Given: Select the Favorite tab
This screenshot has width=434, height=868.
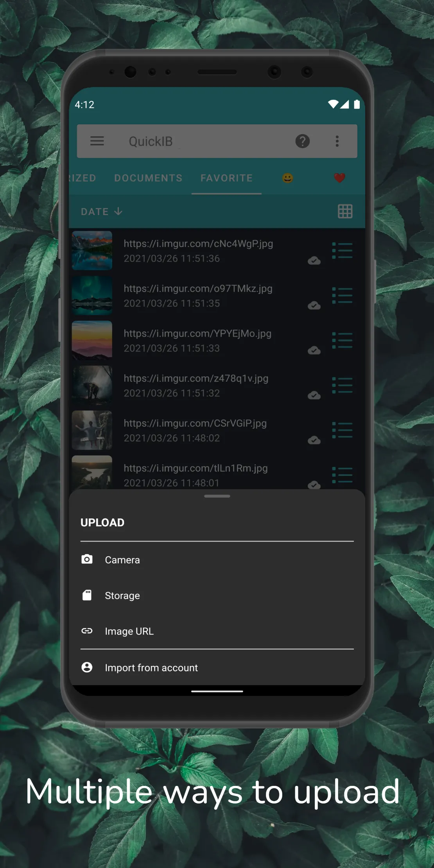Looking at the screenshot, I should (x=226, y=178).
